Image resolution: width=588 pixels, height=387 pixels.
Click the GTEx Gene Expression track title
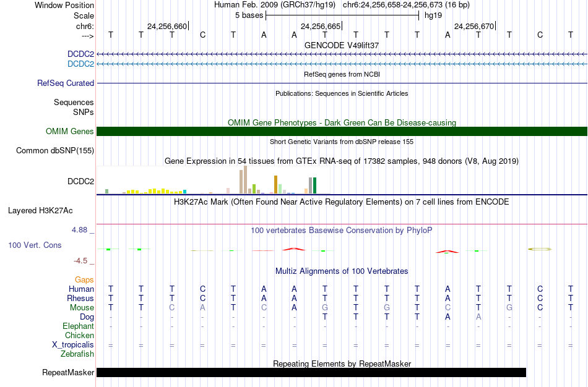pyautogui.click(x=342, y=161)
